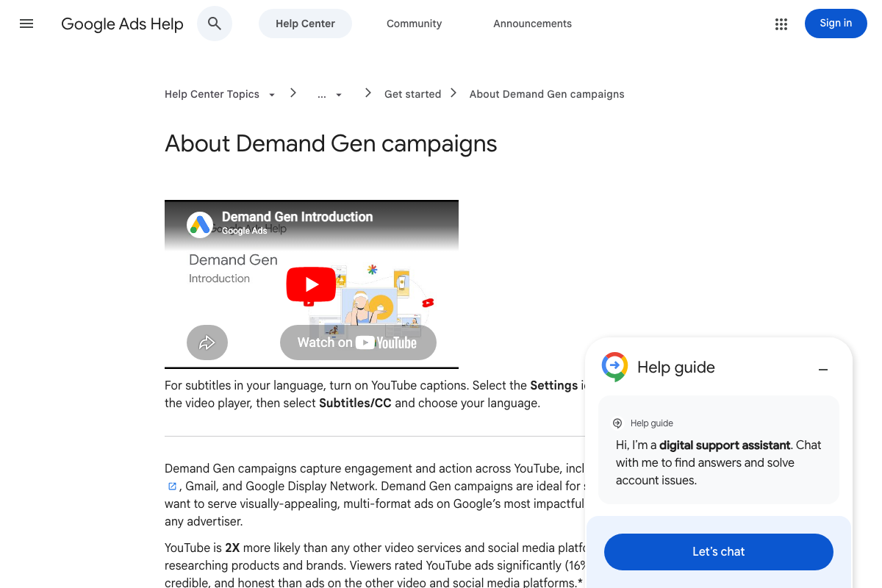The image size is (882, 588).
Task: Click Watch on YouTube button
Action: click(x=358, y=343)
